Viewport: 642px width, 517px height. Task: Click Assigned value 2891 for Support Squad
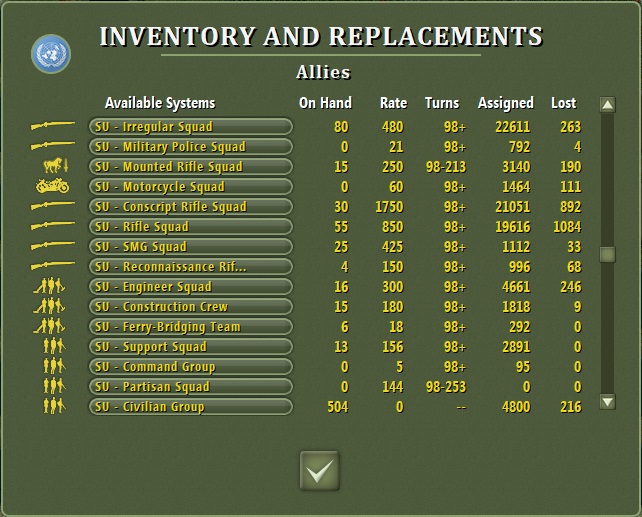tap(516, 347)
